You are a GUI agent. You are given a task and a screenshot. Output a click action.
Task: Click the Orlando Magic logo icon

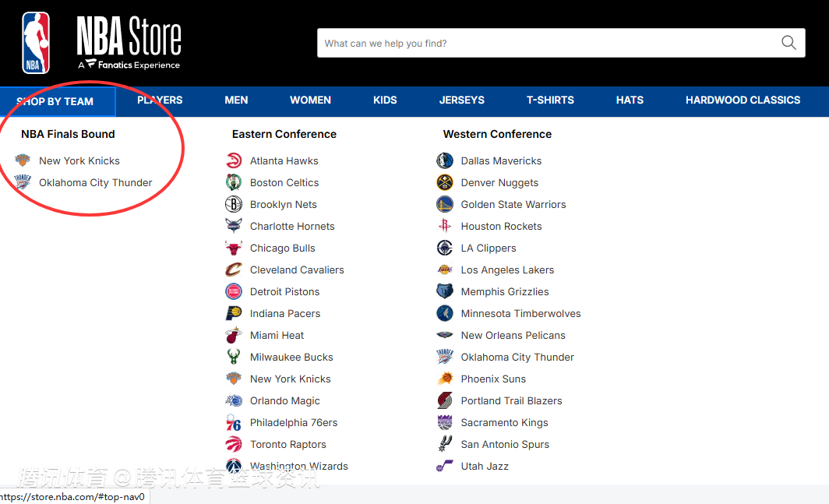point(234,400)
